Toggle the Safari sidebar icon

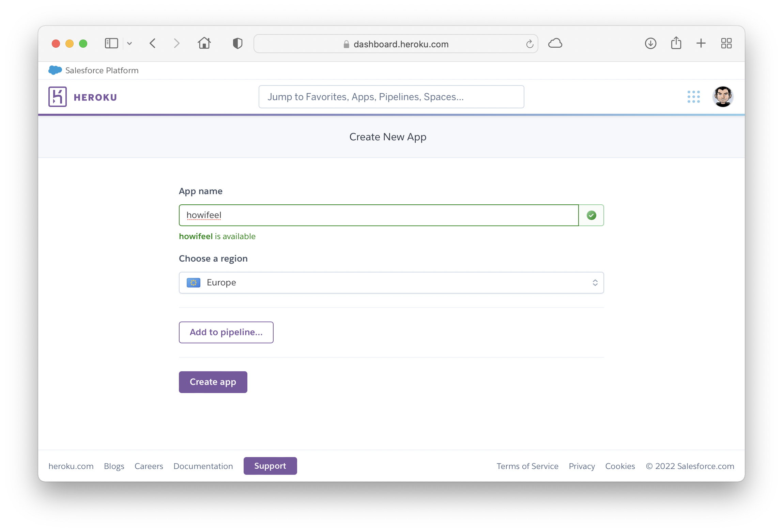point(111,44)
